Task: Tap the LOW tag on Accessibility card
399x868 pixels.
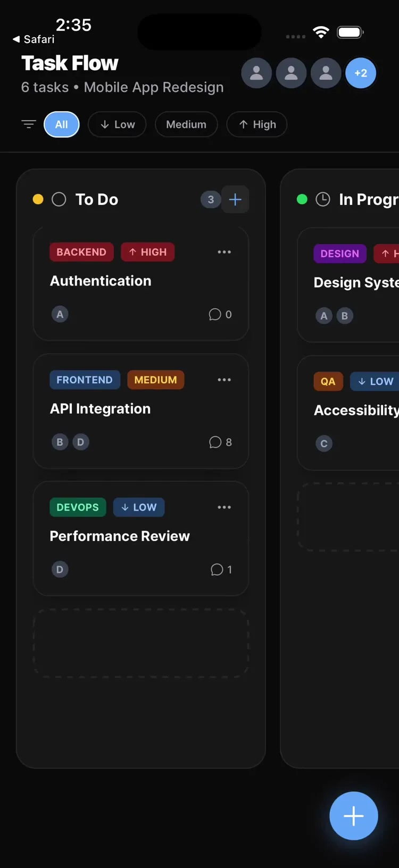Action: point(375,381)
